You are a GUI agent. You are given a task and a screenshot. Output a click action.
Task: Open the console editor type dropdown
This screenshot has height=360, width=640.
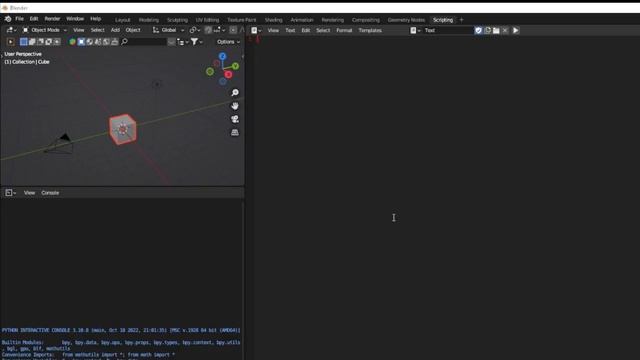click(11, 193)
